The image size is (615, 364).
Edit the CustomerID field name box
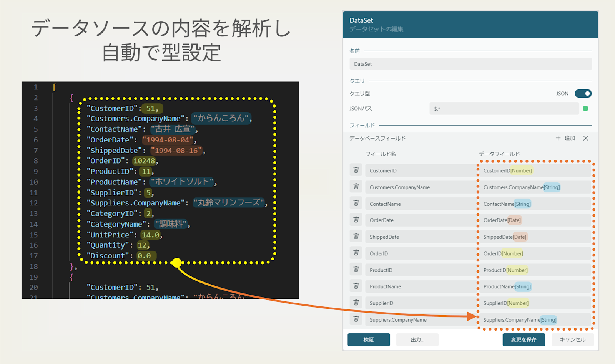point(421,170)
